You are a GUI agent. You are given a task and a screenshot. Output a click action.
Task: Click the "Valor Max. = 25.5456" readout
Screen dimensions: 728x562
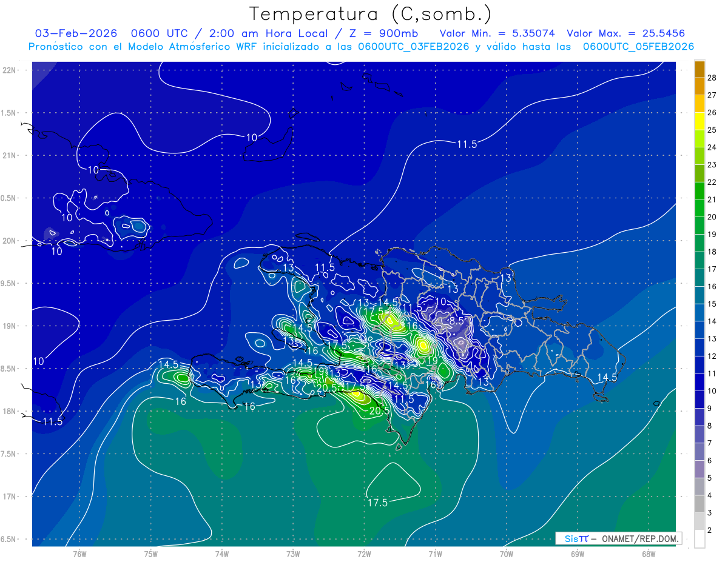[626, 33]
